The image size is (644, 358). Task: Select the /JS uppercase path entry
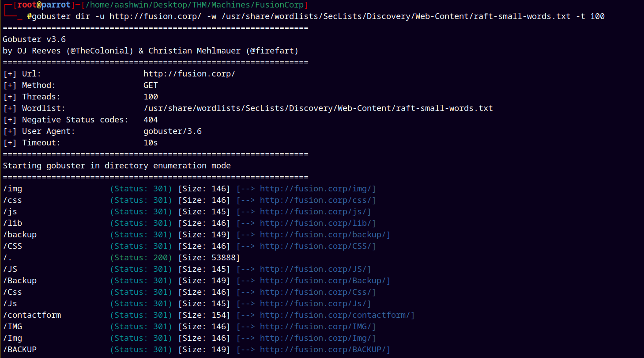10,269
